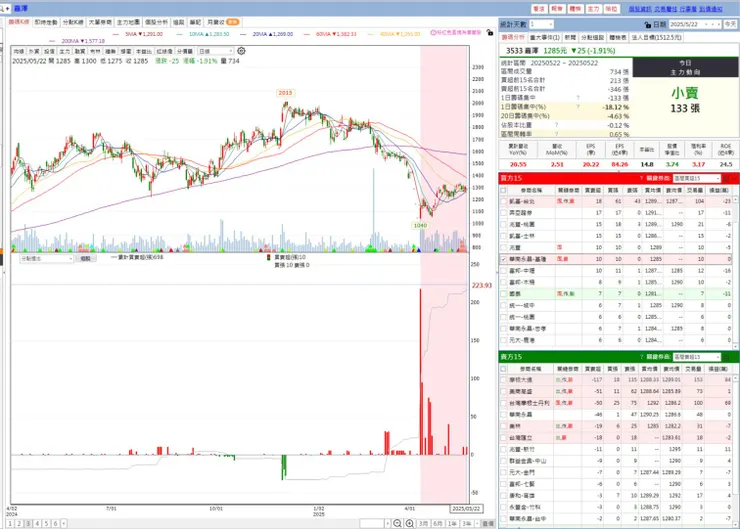
Task: Open the 關鍵券商 dropdown in 買方15 header
Action: point(697,178)
